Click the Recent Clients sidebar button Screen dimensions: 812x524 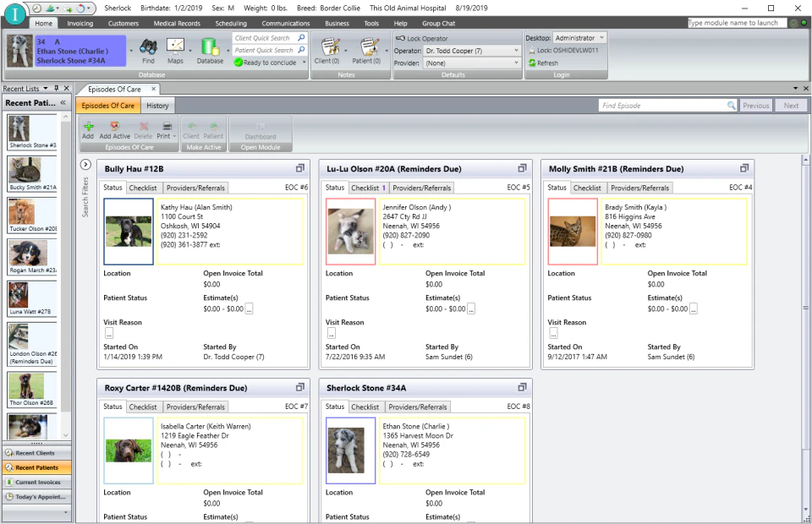click(36, 453)
